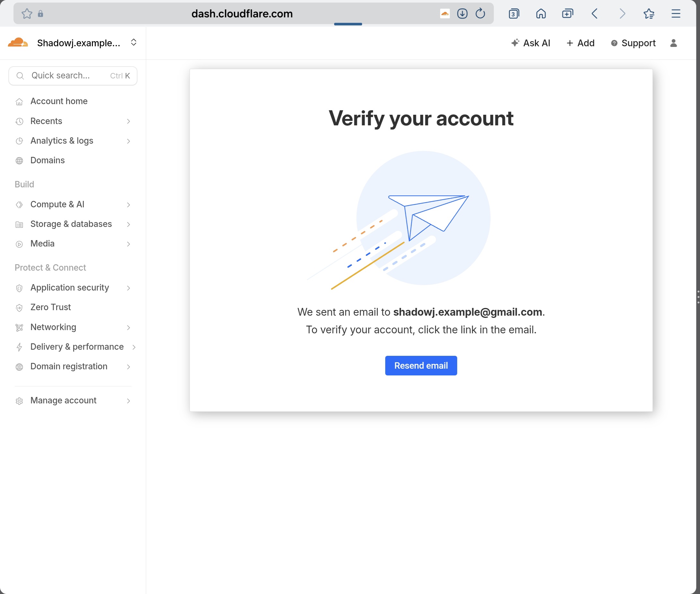The height and width of the screenshot is (594, 700).
Task: Focus the Quick search field
Action: (67, 76)
